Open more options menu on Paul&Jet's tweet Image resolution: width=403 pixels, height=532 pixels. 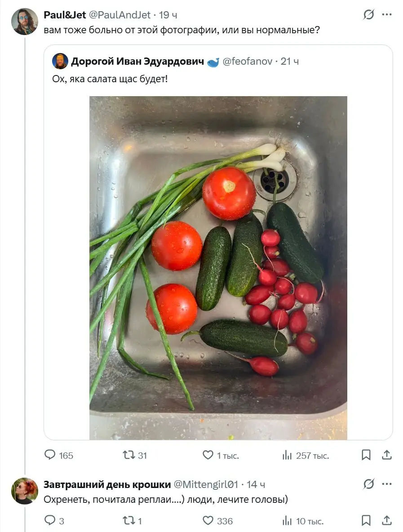click(387, 14)
